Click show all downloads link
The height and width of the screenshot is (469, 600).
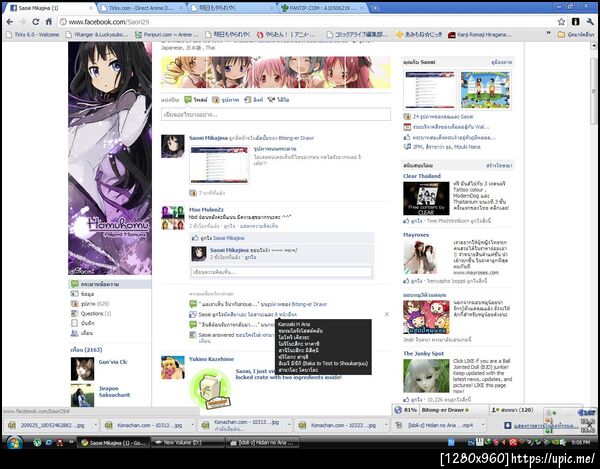(545, 425)
